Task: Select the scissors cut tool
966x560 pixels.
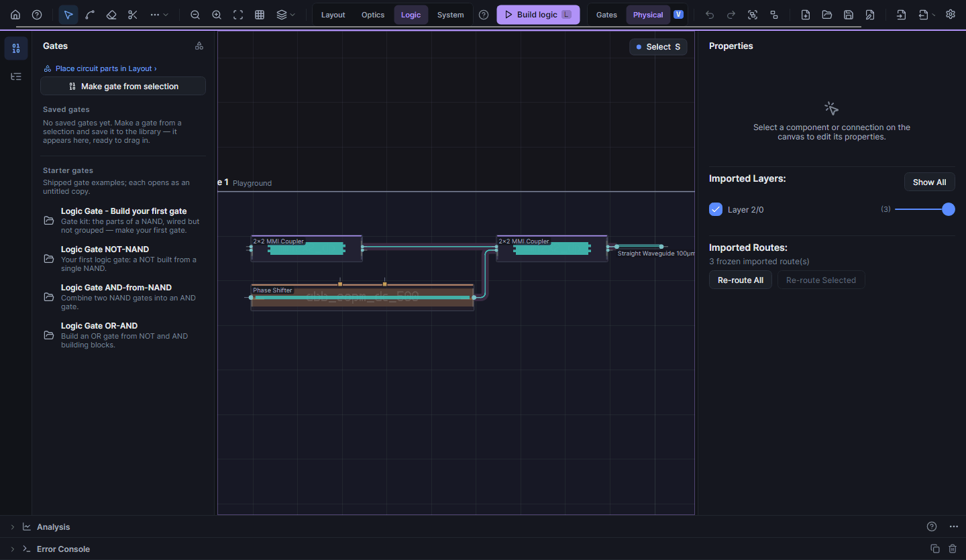Action: [133, 15]
